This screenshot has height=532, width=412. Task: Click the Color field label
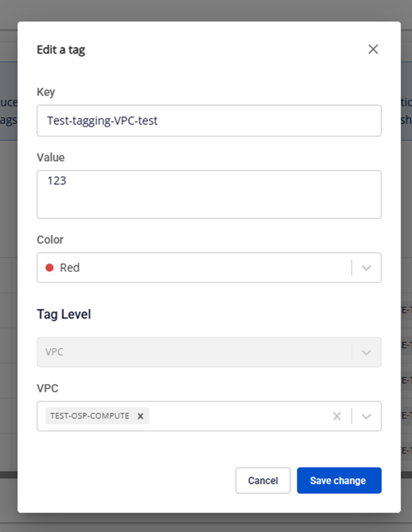click(50, 240)
